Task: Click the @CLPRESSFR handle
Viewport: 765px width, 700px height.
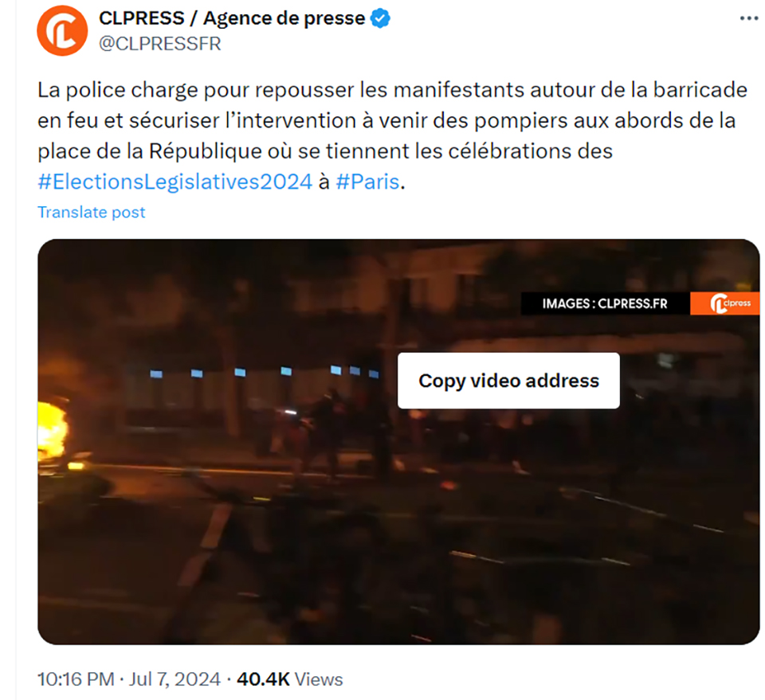Action: pos(160,44)
